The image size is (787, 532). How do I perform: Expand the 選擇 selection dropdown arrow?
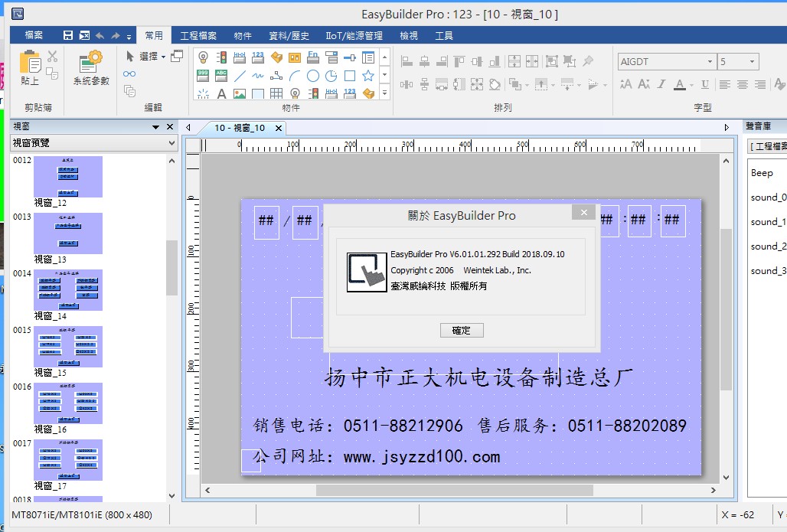pyautogui.click(x=163, y=57)
